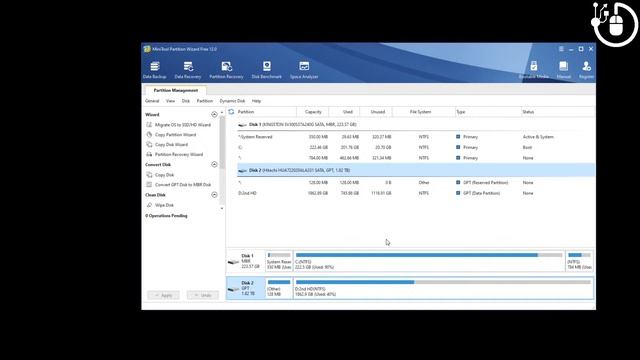
Task: Click the Undo button
Action: point(203,295)
